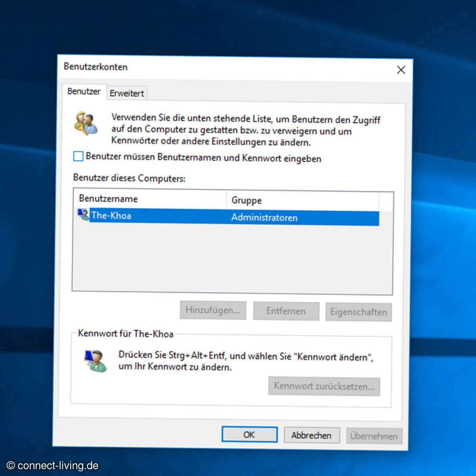Click the Administratoren group cell

click(x=265, y=217)
